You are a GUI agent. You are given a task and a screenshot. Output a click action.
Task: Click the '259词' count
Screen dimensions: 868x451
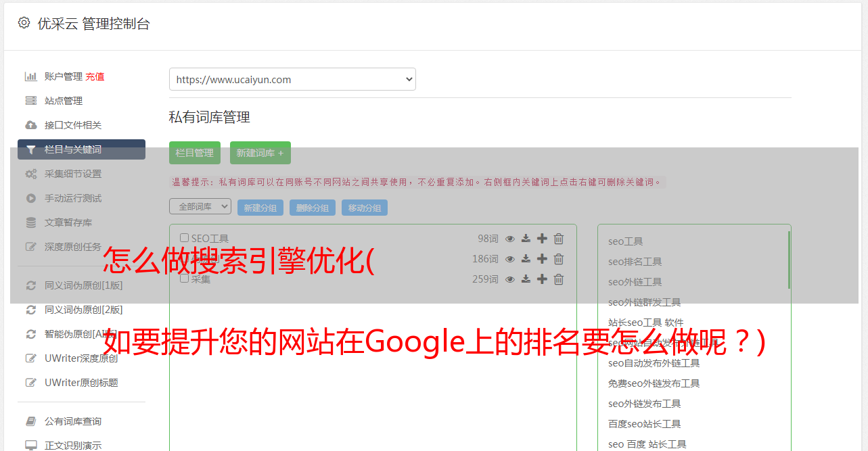[485, 279]
